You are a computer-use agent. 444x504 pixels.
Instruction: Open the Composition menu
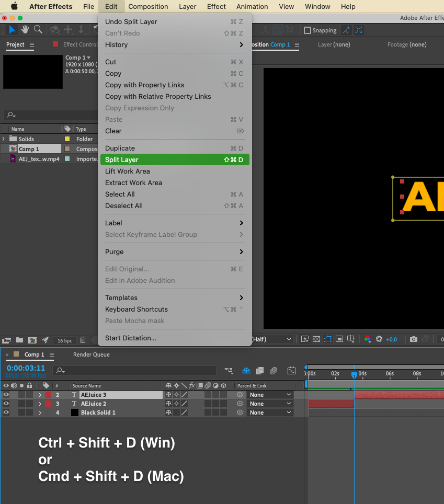pyautogui.click(x=148, y=7)
